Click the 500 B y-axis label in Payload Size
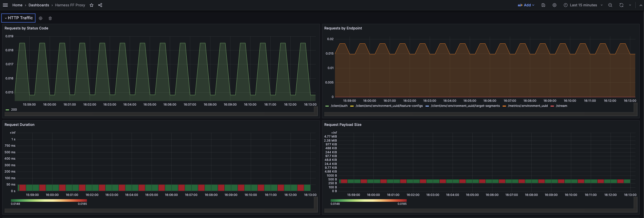Screen dimensions: 644x218 point(332,179)
